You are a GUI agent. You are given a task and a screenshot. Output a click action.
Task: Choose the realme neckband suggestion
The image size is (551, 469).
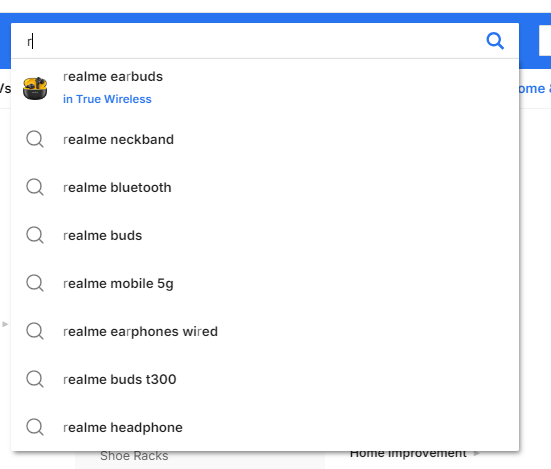265,139
